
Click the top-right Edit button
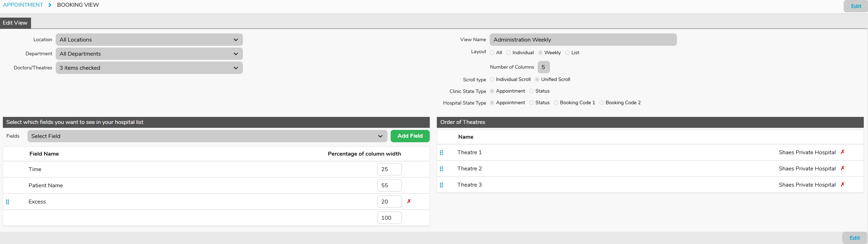856,6
